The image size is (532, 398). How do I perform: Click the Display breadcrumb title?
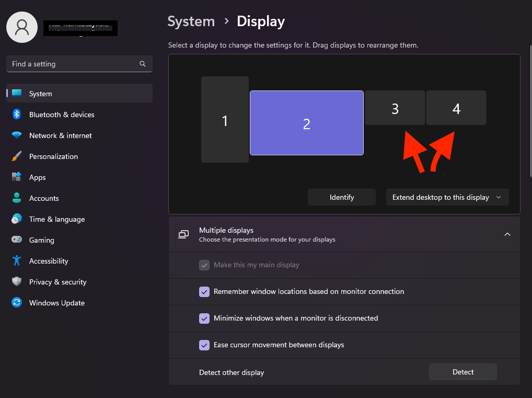point(261,21)
